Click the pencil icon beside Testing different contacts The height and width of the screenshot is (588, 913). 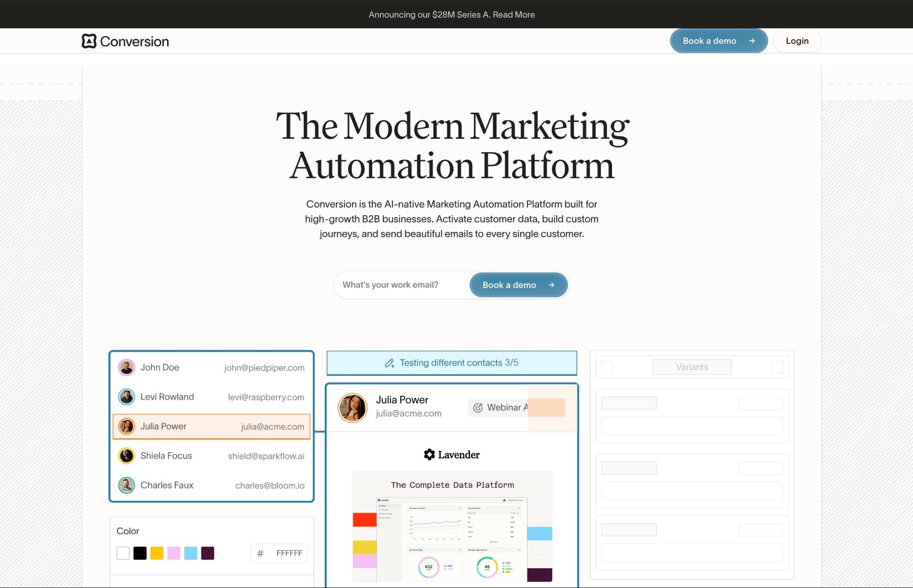coord(389,363)
